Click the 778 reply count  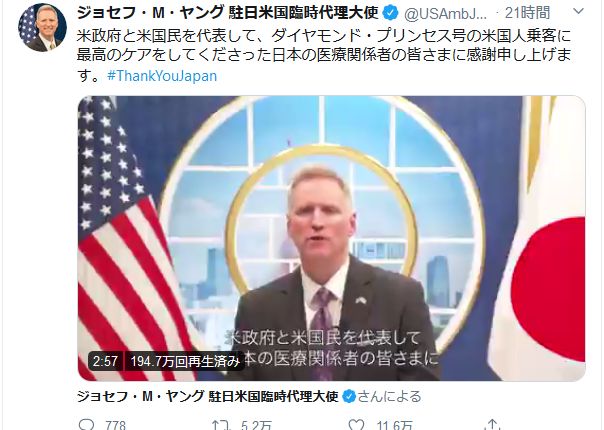[x=116, y=425]
